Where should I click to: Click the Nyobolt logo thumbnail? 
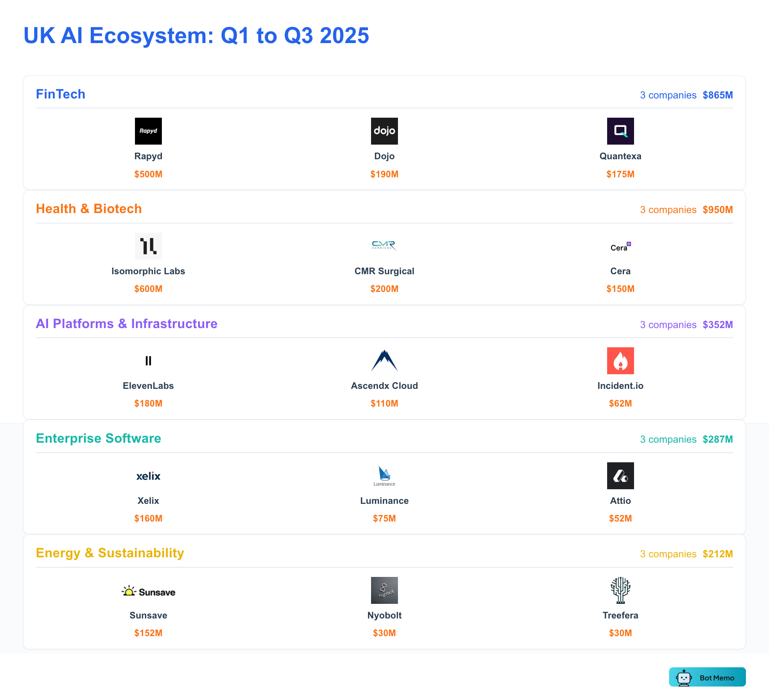(x=384, y=590)
